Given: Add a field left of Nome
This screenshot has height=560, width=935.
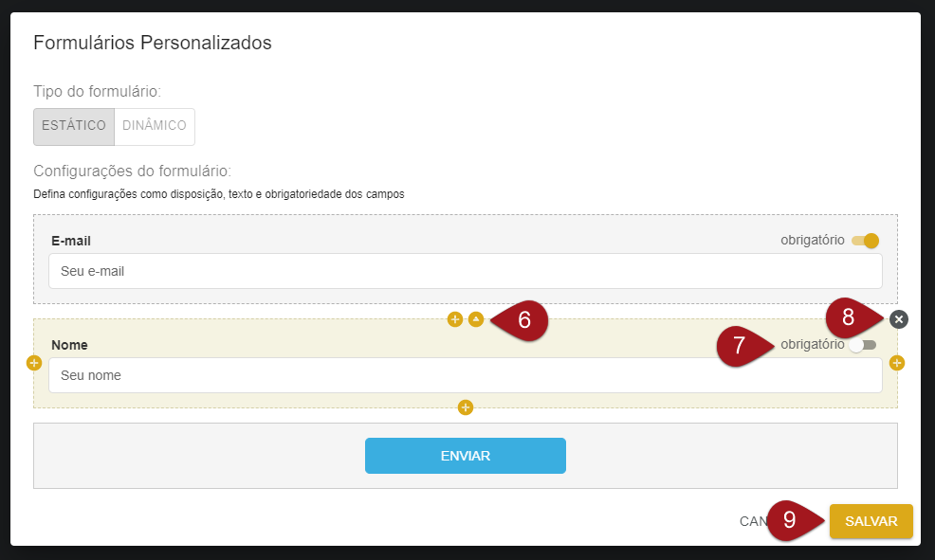Looking at the screenshot, I should 34,363.
